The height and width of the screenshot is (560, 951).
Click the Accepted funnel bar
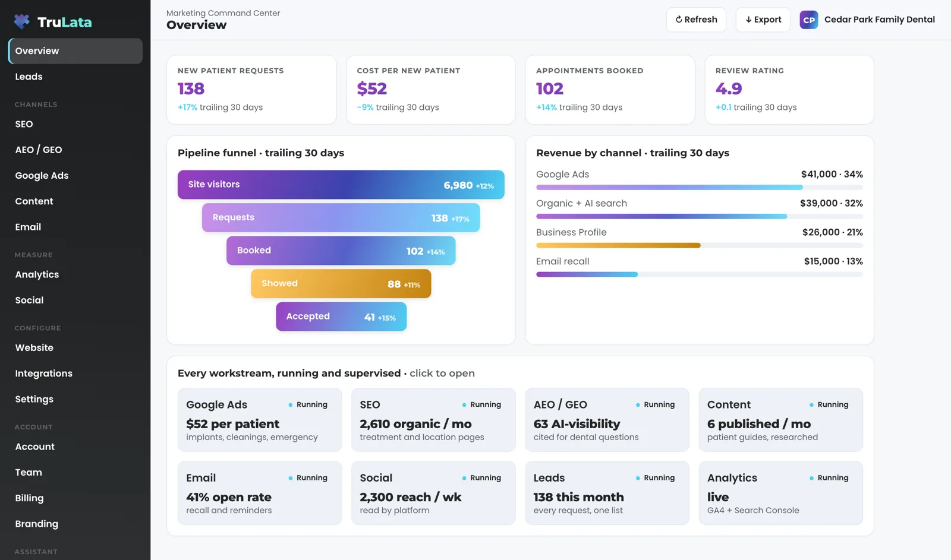point(341,317)
